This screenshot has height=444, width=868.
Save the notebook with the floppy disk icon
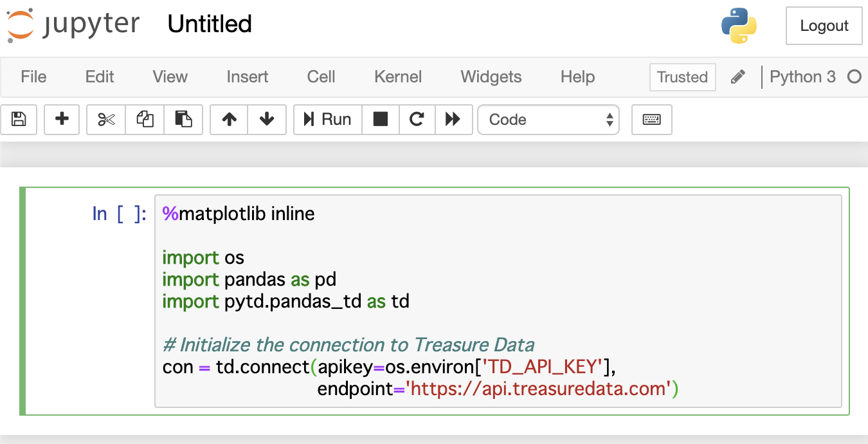pos(19,120)
